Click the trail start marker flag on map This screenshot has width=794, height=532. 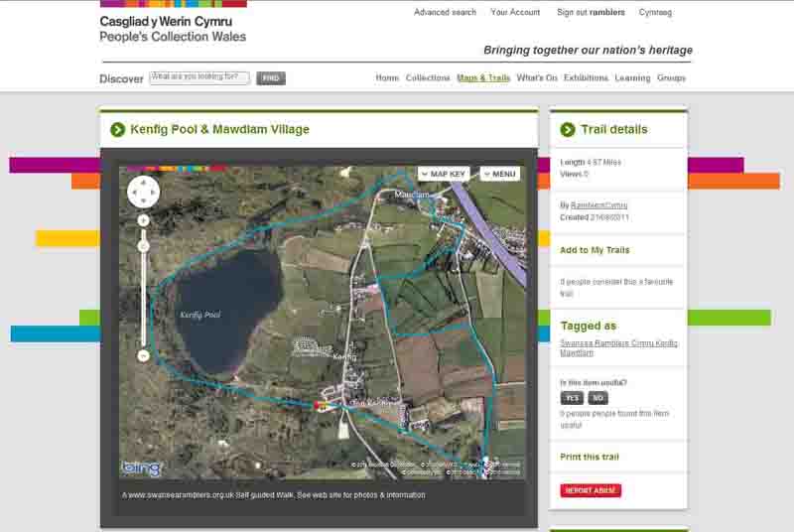coord(320,405)
